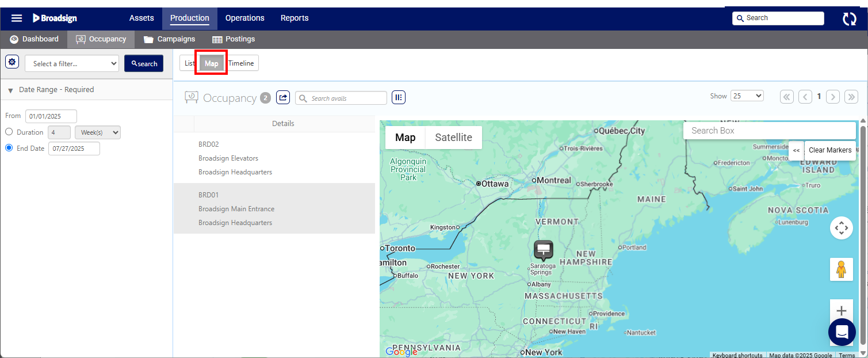Zoom in on the map
868x358 pixels.
pos(842,310)
